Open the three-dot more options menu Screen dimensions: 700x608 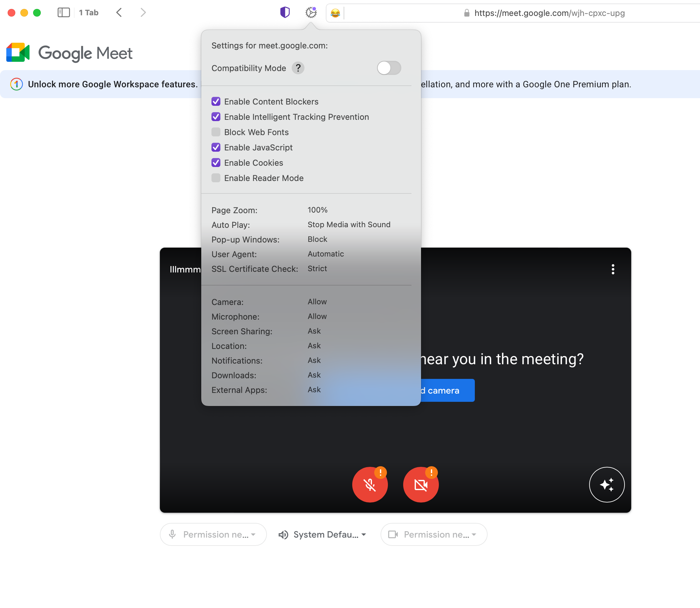pos(612,269)
